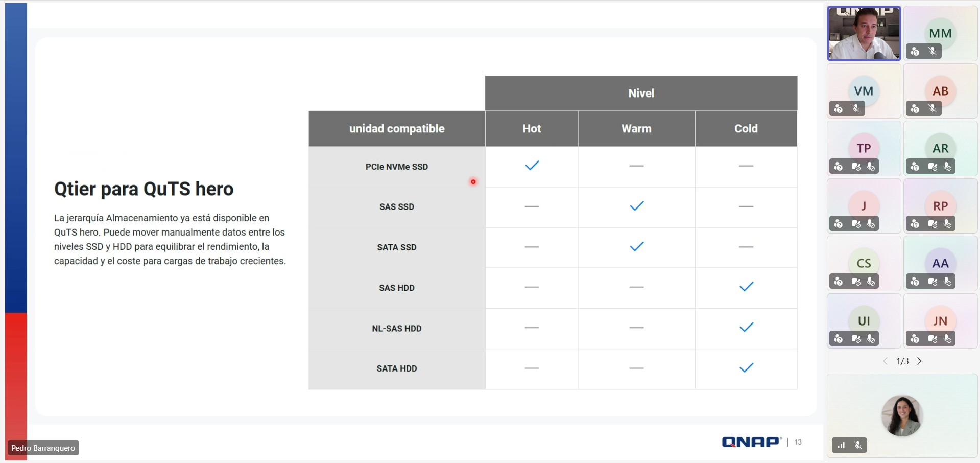This screenshot has height=463, width=980.
Task: Click the camera disabled icon on AA tile
Action: click(x=933, y=282)
